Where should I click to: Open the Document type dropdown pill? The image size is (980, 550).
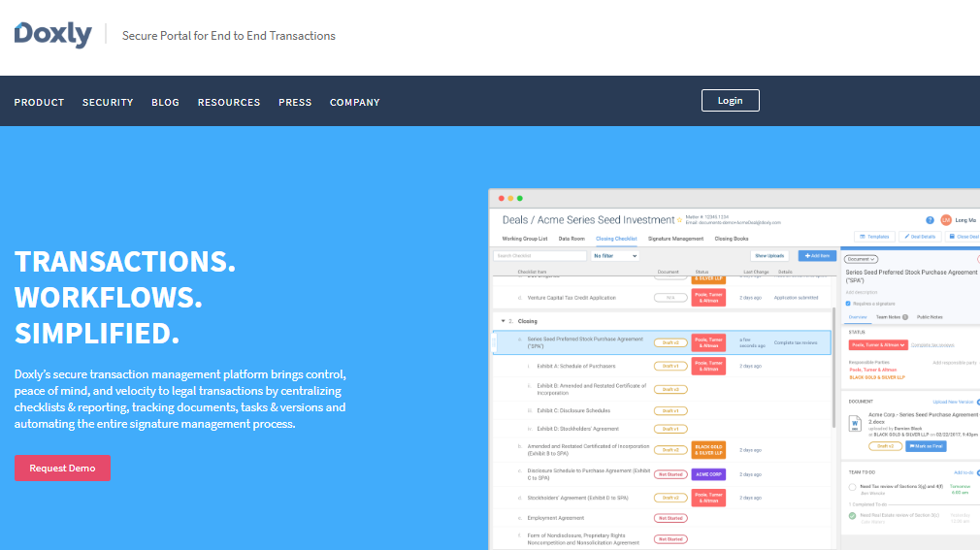coord(861,259)
